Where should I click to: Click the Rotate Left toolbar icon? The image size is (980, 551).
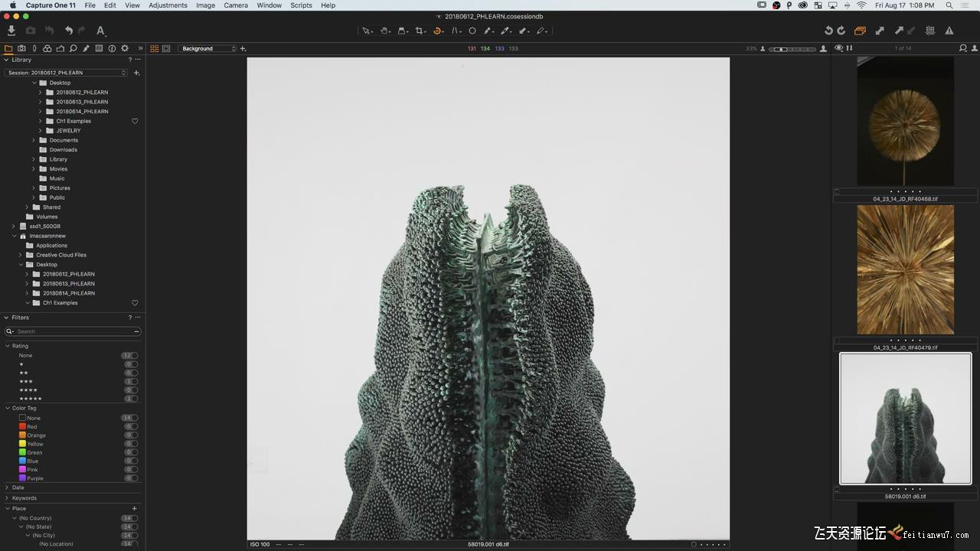pyautogui.click(x=828, y=31)
